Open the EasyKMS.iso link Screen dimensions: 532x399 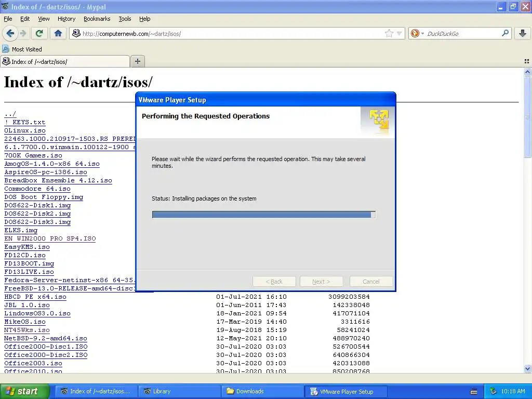coord(27,247)
